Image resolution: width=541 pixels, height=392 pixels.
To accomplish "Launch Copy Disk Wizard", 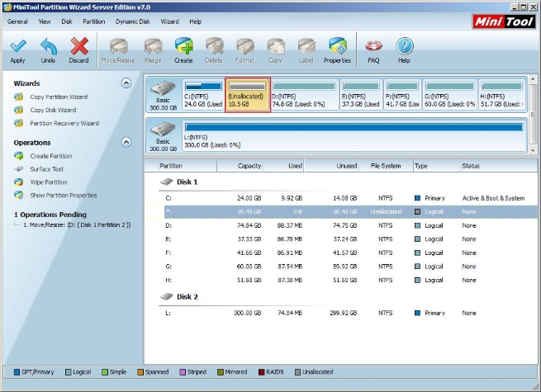I will [53, 110].
